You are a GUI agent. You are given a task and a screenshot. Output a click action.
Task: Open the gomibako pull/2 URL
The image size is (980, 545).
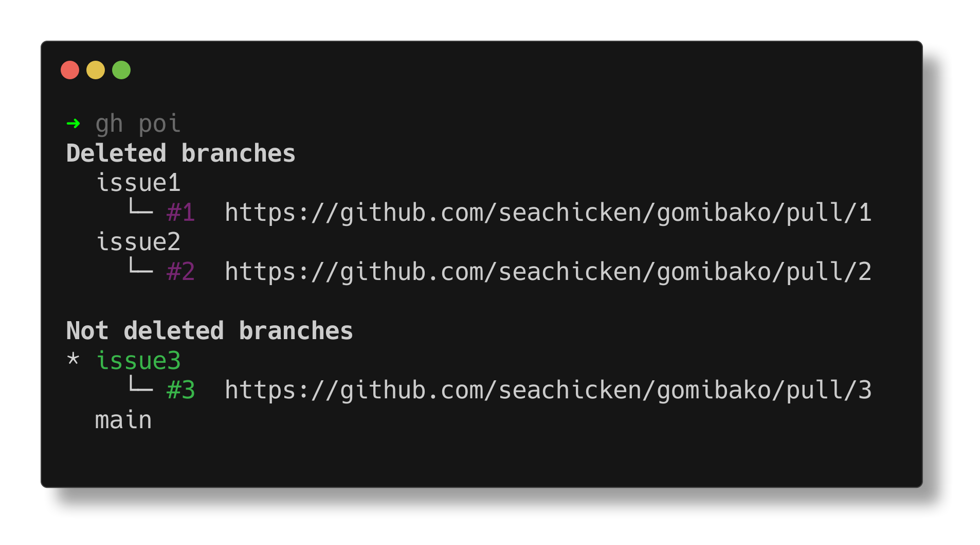pos(548,272)
